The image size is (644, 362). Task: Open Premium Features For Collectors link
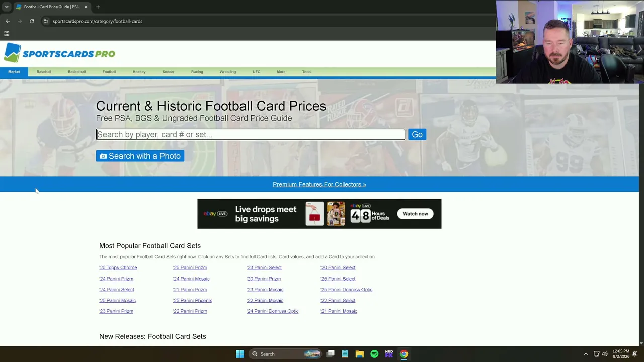pyautogui.click(x=319, y=184)
